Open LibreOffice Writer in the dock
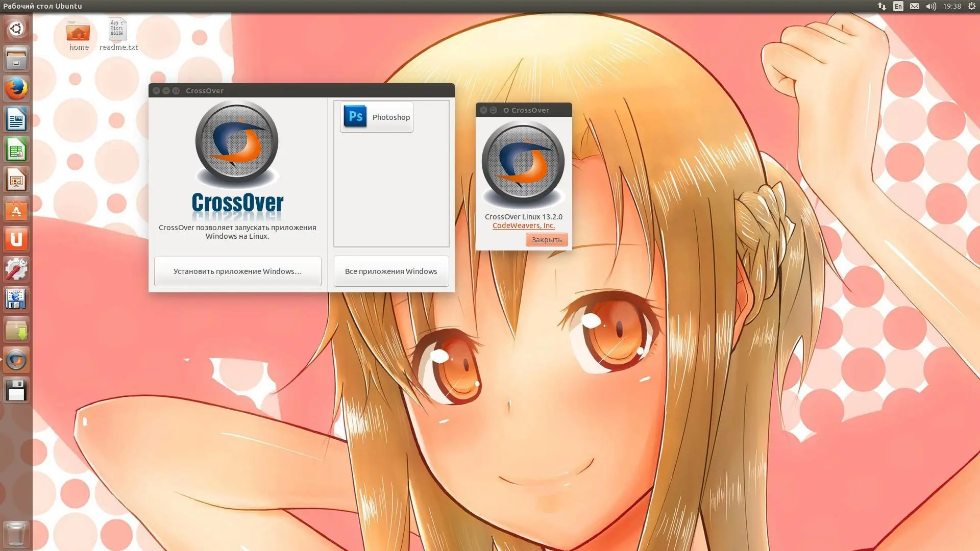The height and width of the screenshot is (551, 980). (x=16, y=119)
